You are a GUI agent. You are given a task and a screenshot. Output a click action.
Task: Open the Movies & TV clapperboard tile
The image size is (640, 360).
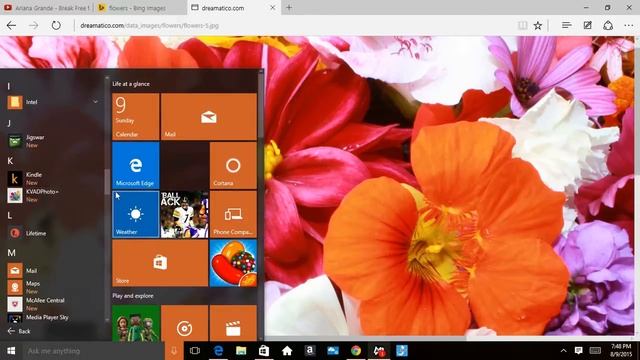(x=233, y=323)
